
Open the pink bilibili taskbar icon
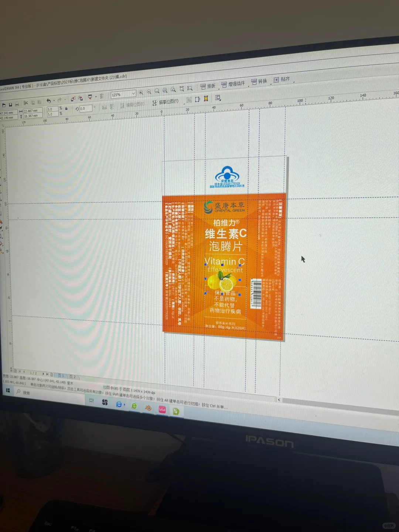coord(162,409)
